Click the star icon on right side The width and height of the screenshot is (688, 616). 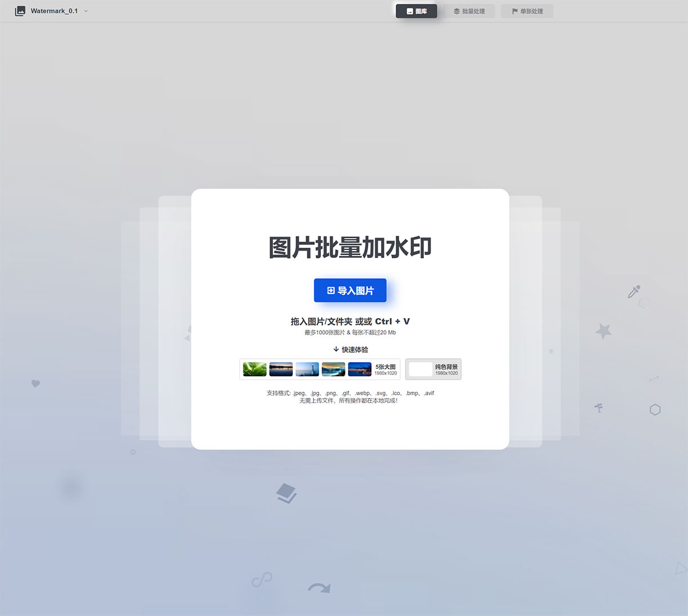(604, 331)
